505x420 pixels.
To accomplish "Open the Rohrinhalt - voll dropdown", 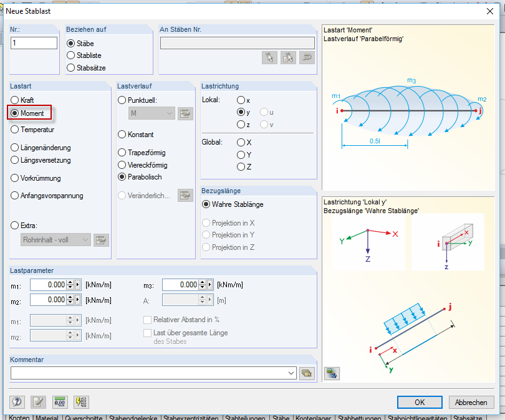I will pyautogui.click(x=55, y=240).
